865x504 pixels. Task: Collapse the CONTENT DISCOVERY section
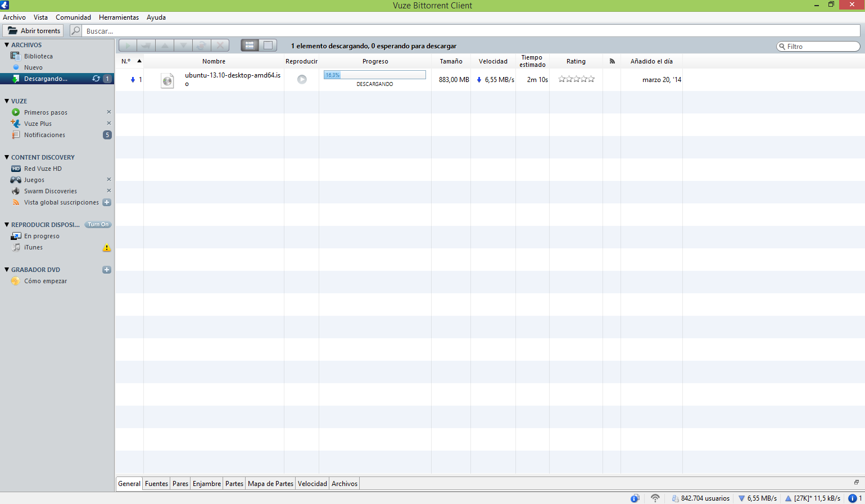pos(7,157)
